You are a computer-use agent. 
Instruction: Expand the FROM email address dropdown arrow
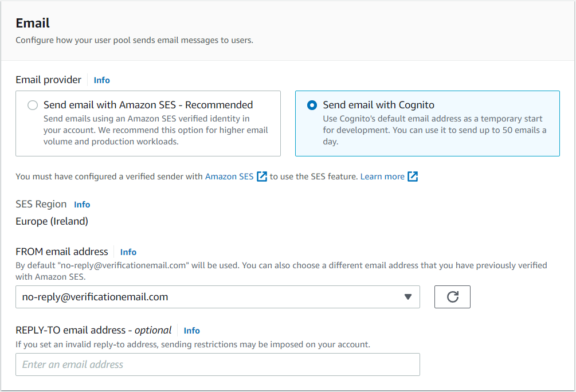point(408,297)
